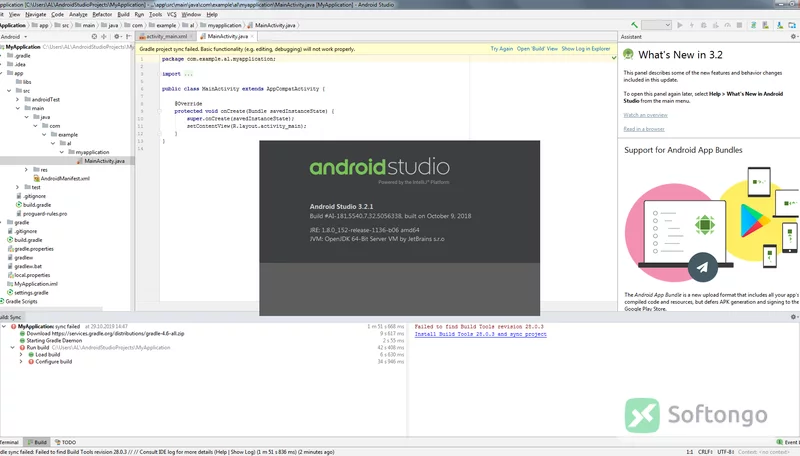Screen dimensions: 800x456
Task: Open the run configuration dropdown
Action: point(656,25)
